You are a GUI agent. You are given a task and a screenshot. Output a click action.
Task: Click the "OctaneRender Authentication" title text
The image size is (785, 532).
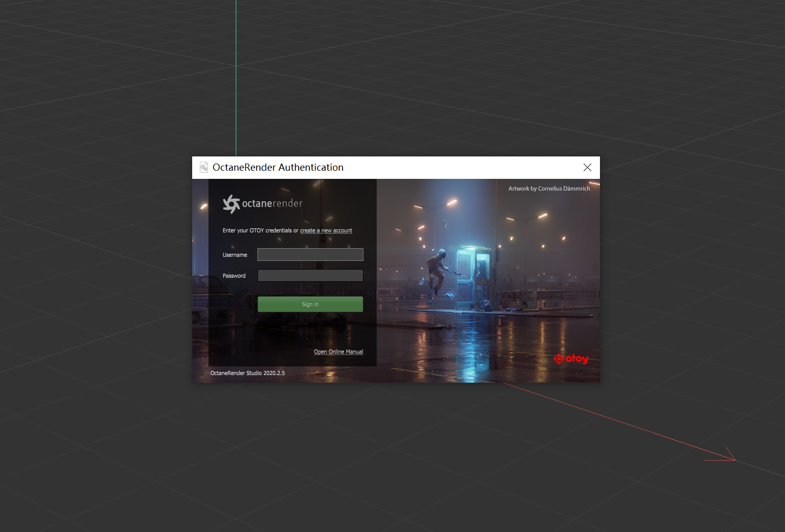pos(278,168)
